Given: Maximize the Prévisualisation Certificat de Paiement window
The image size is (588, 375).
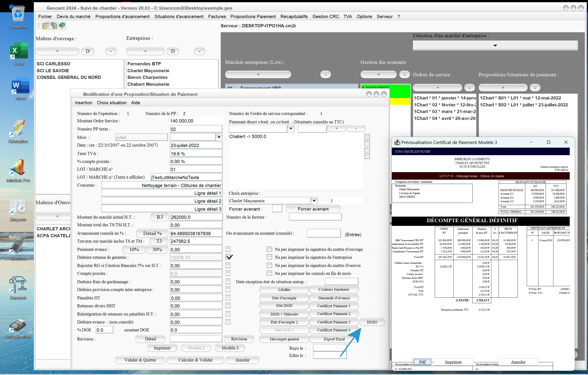Looking at the screenshot, I should pos(548,142).
